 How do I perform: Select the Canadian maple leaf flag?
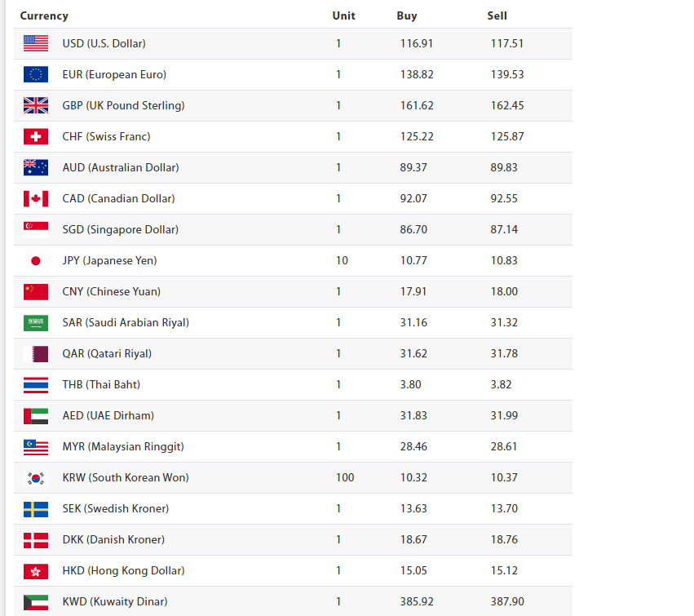[x=36, y=198]
